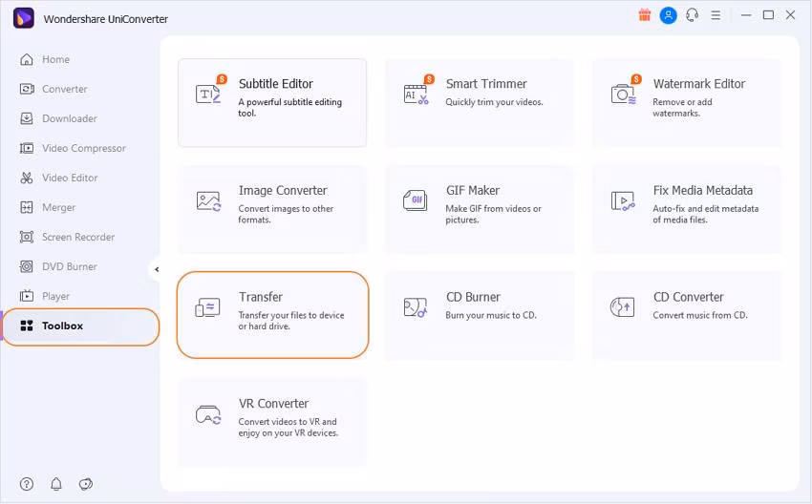Launch the VR Converter tool

272,422
